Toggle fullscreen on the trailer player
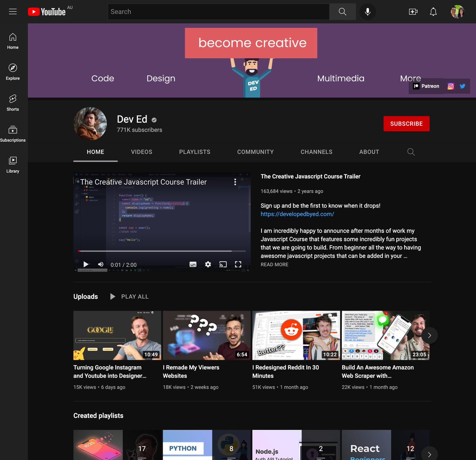 pos(238,264)
